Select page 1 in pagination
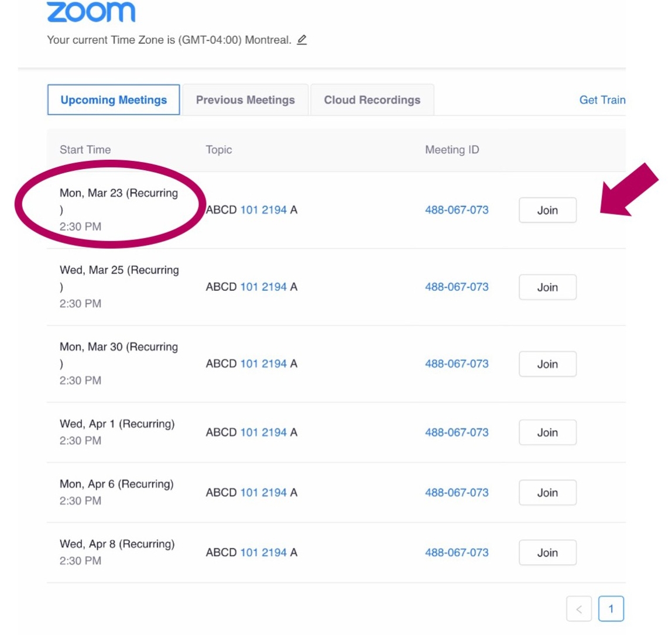 (611, 609)
